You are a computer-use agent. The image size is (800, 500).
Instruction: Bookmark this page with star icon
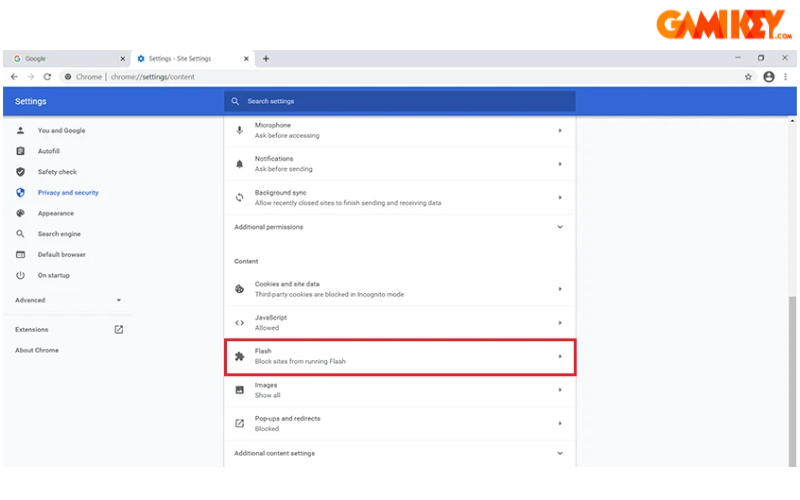pos(748,77)
